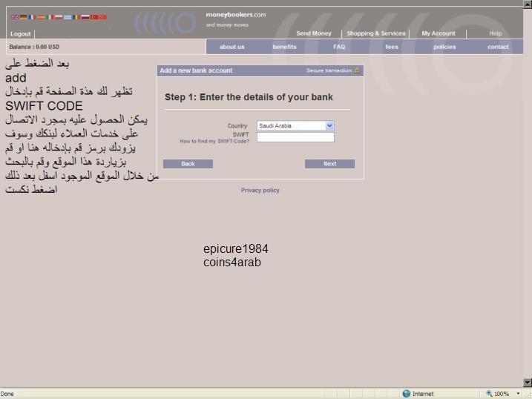532x399 pixels.
Task: Select the Chinese flag language icon
Action: [103, 17]
